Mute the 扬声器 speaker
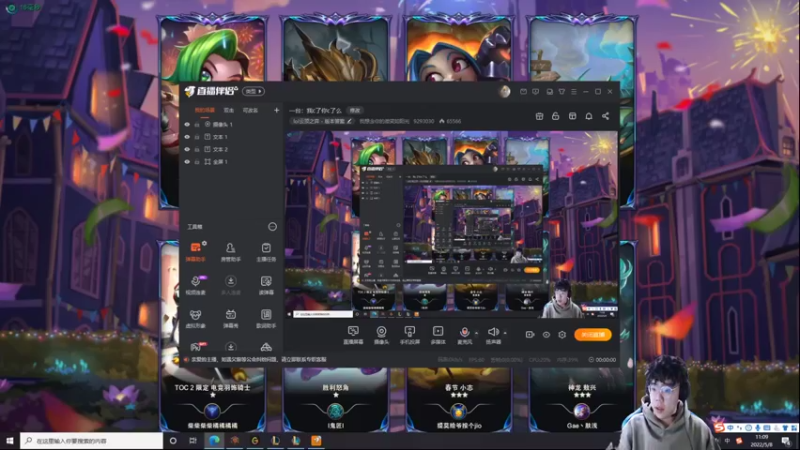 coord(493,335)
